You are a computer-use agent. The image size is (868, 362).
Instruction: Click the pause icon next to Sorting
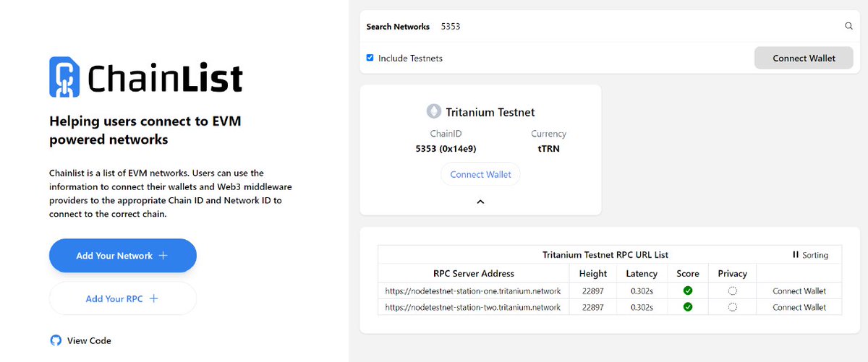pos(796,255)
